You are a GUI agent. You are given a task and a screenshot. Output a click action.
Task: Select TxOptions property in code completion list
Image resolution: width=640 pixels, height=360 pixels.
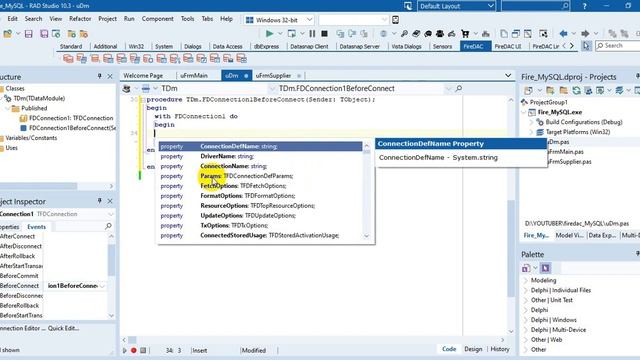[x=260, y=225]
